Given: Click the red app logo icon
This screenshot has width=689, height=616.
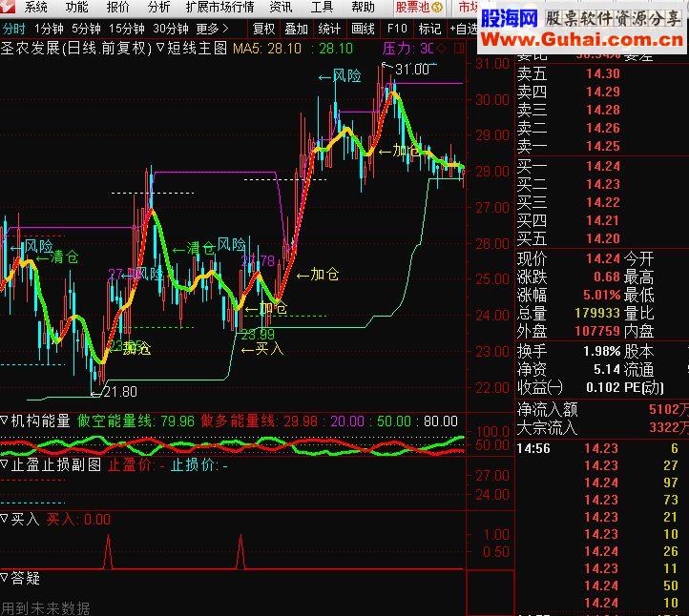Looking at the screenshot, I should pyautogui.click(x=7, y=6).
